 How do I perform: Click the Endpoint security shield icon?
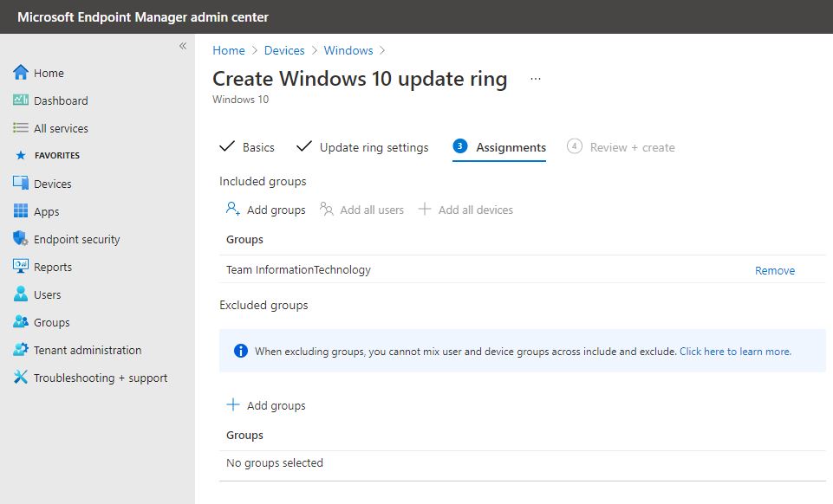point(21,238)
